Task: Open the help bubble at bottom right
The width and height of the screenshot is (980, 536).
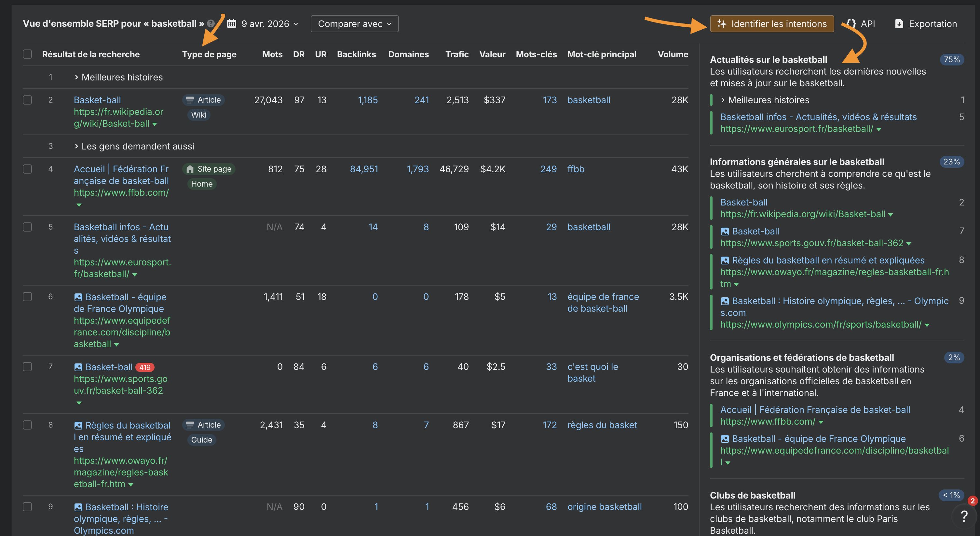Action: click(964, 516)
